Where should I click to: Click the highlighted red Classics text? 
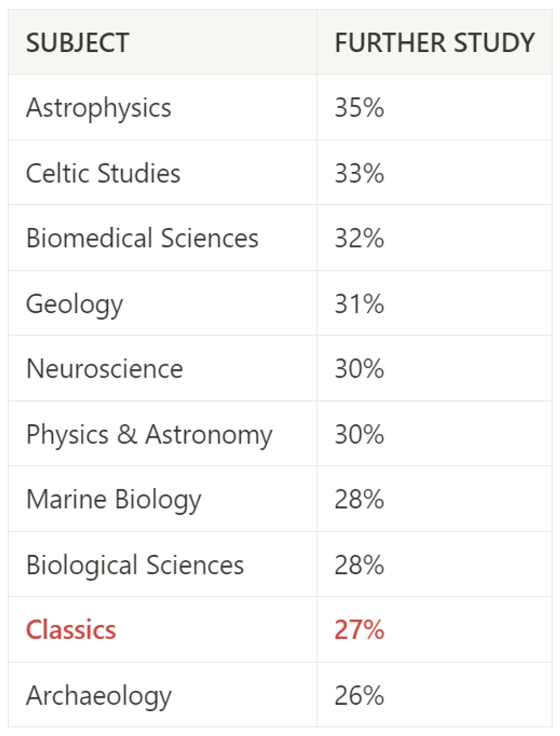[71, 630]
